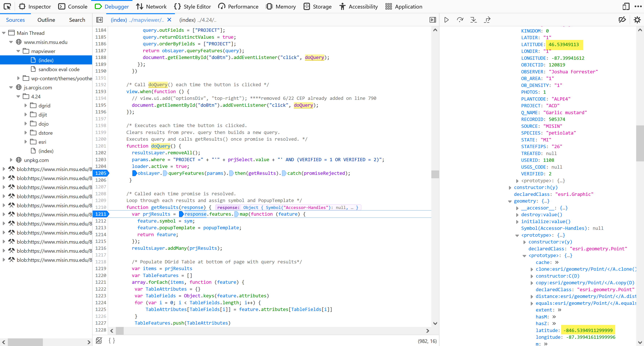Toggle deactivate breakpoints icon
The width and height of the screenshot is (644, 346).
[622, 20]
